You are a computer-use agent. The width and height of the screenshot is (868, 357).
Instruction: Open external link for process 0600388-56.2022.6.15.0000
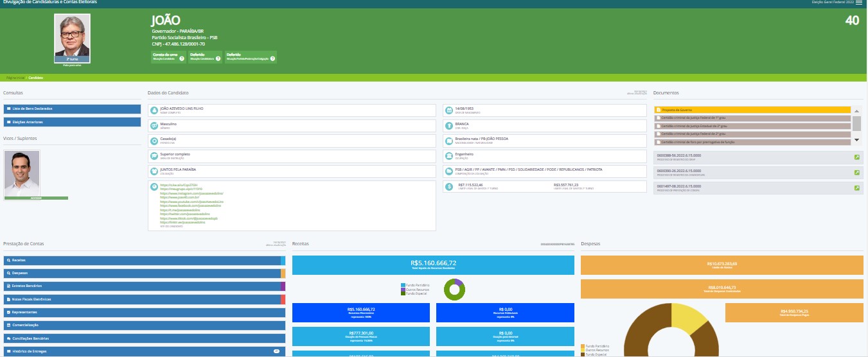pos(856,157)
